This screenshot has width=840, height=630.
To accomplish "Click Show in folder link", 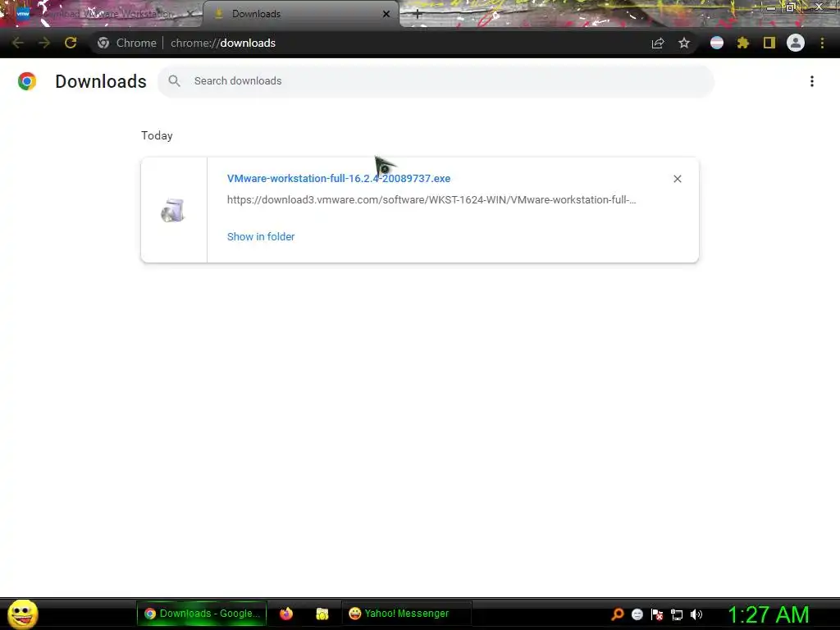I will [261, 237].
